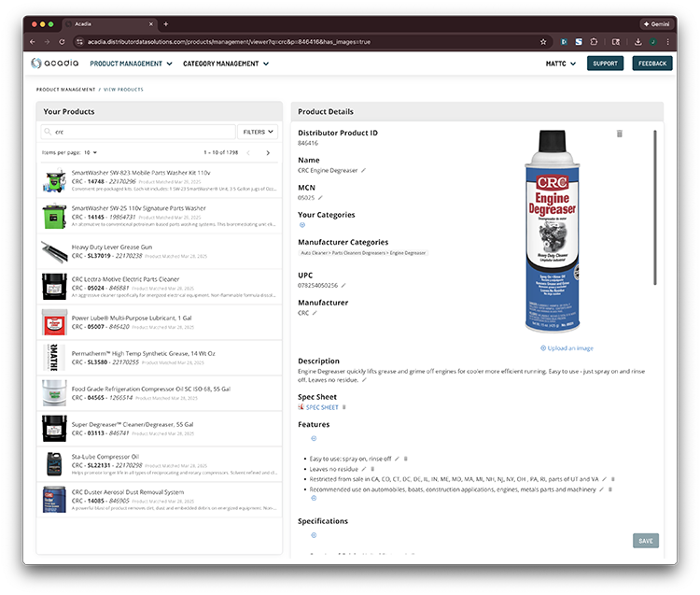Select Sta-Lube Compressor Oil

tap(160, 464)
